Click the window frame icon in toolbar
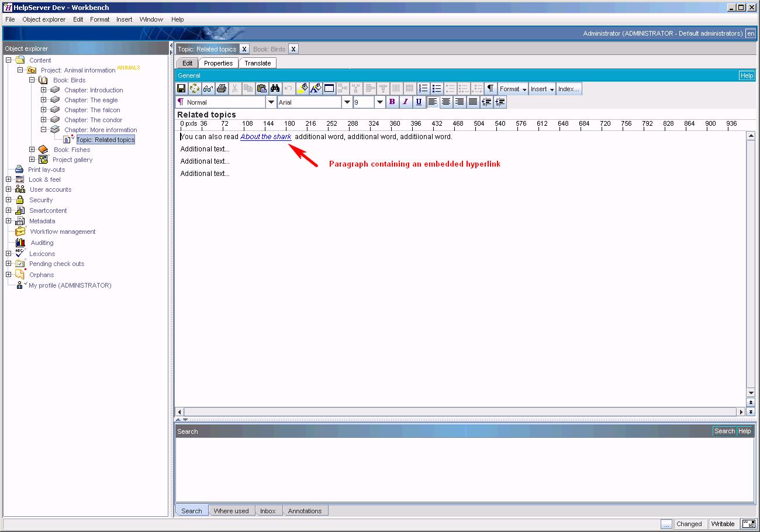The width and height of the screenshot is (760, 532). [329, 89]
